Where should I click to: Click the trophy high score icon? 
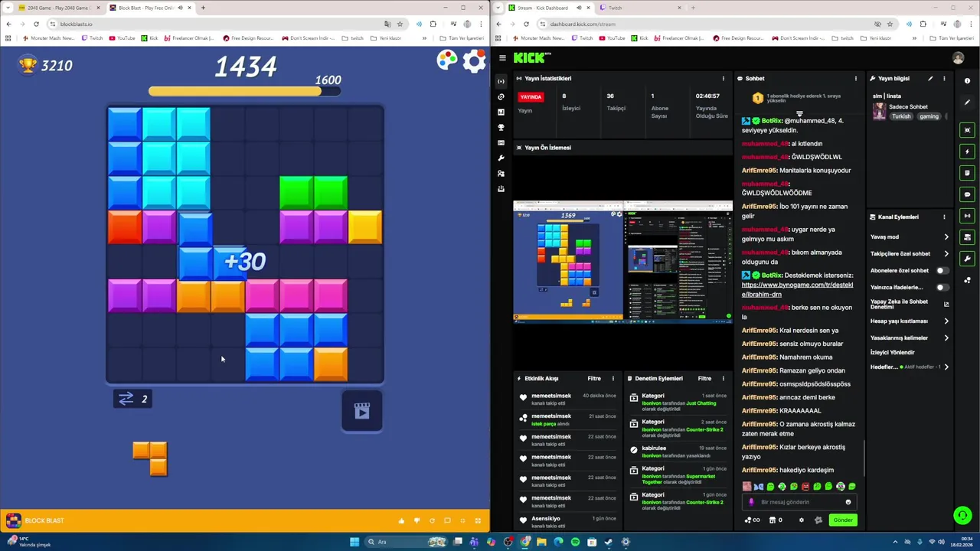point(28,65)
